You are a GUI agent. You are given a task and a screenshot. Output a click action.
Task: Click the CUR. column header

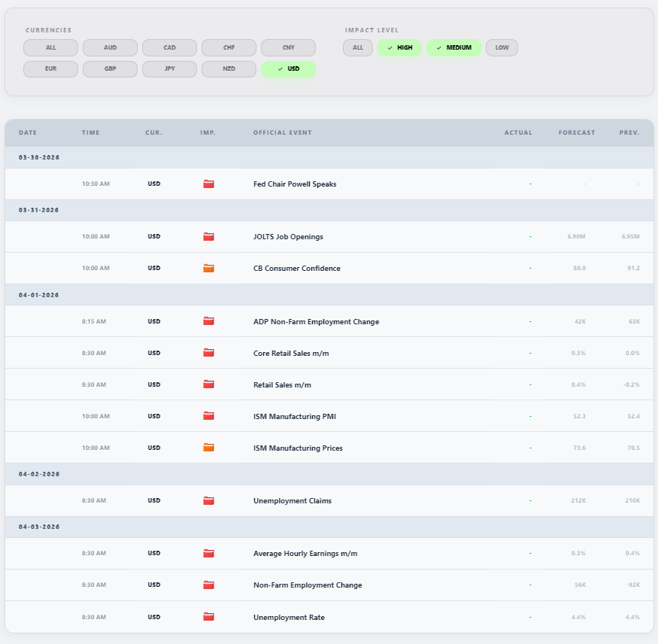coord(153,132)
